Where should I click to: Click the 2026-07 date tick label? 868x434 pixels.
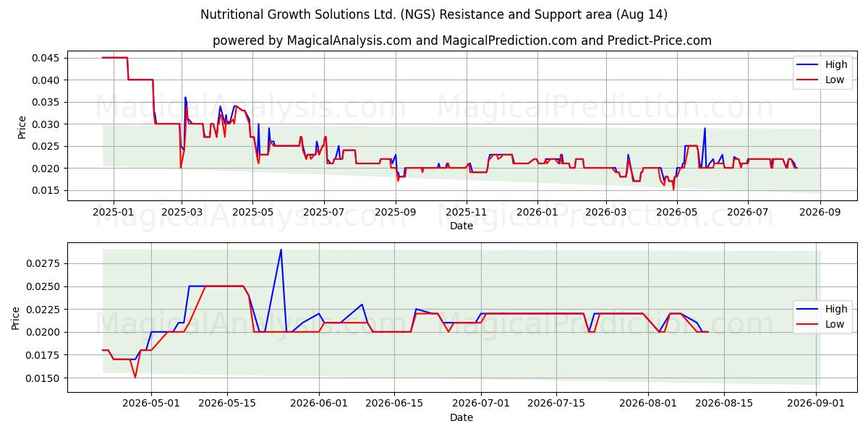click(748, 212)
